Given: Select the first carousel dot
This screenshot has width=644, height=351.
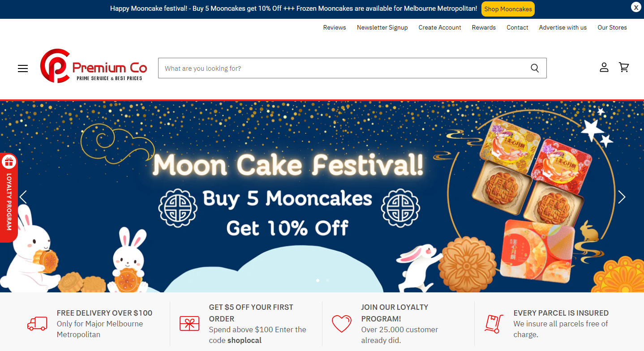Looking at the screenshot, I should (x=318, y=280).
